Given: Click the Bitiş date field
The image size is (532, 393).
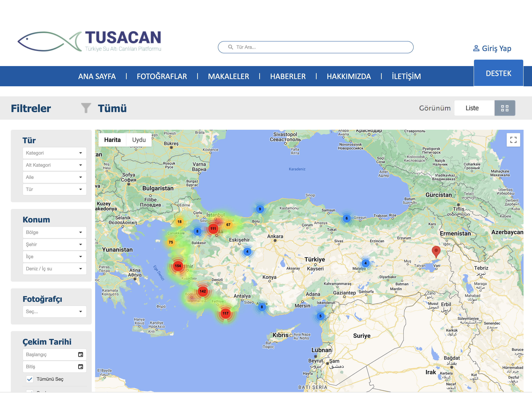Looking at the screenshot, I should point(54,367).
